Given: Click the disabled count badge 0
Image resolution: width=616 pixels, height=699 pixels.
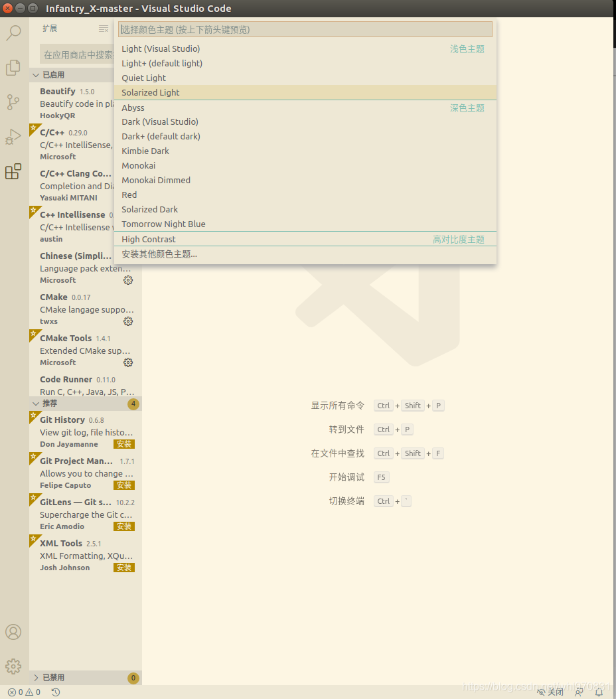Looking at the screenshot, I should click(x=133, y=678).
